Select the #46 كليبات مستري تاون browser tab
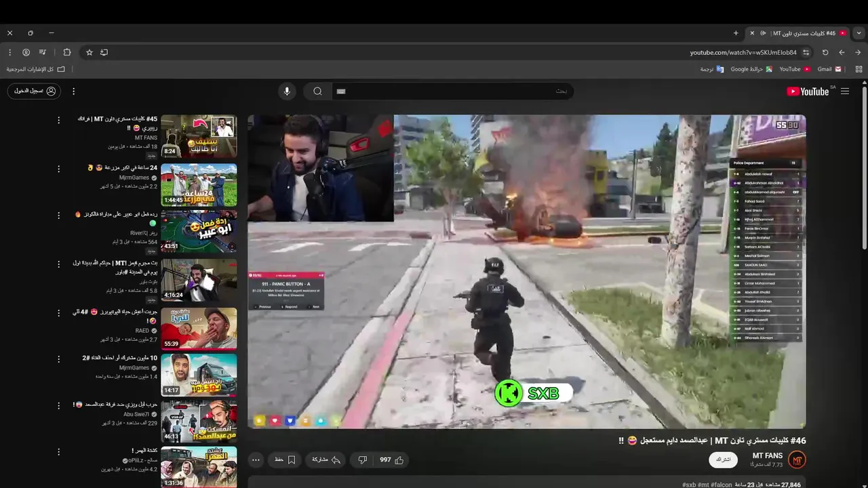 798,33
